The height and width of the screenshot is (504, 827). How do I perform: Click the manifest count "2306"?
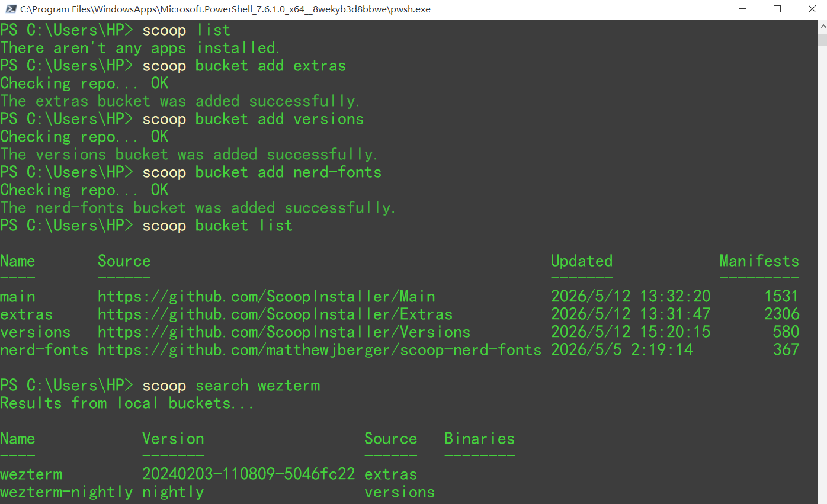(x=782, y=314)
